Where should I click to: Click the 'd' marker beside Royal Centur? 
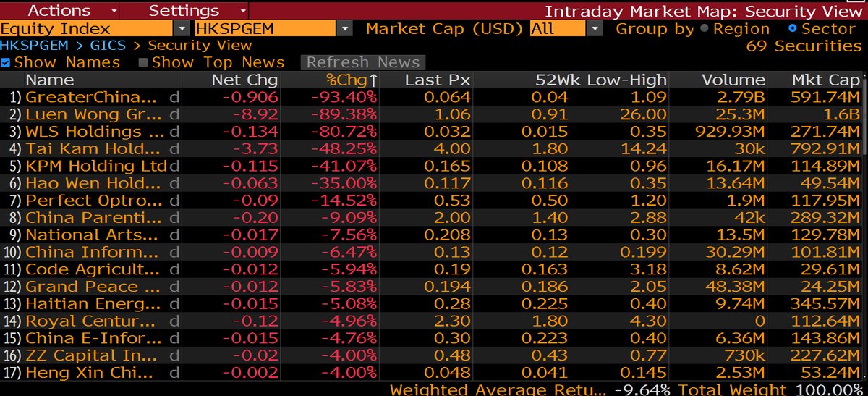(x=174, y=321)
